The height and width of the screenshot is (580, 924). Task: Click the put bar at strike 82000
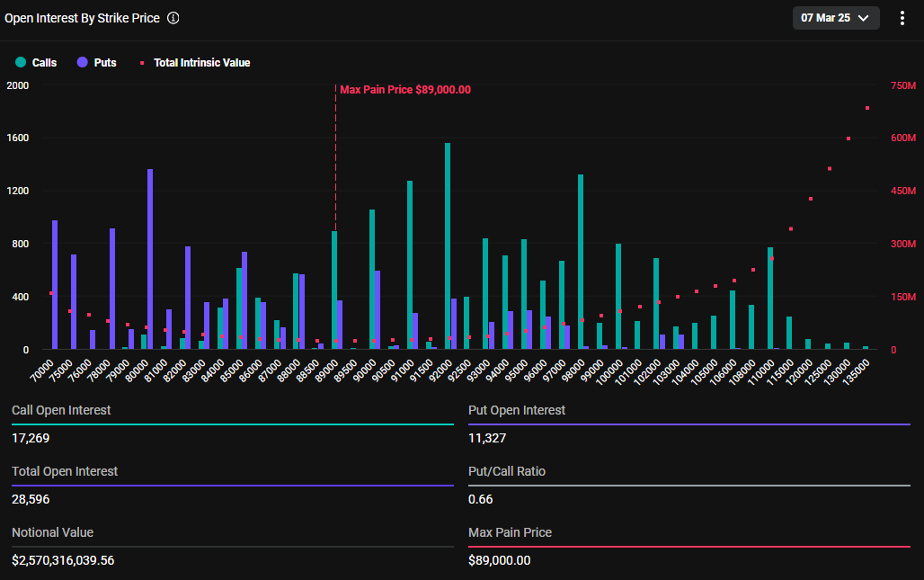(188, 298)
